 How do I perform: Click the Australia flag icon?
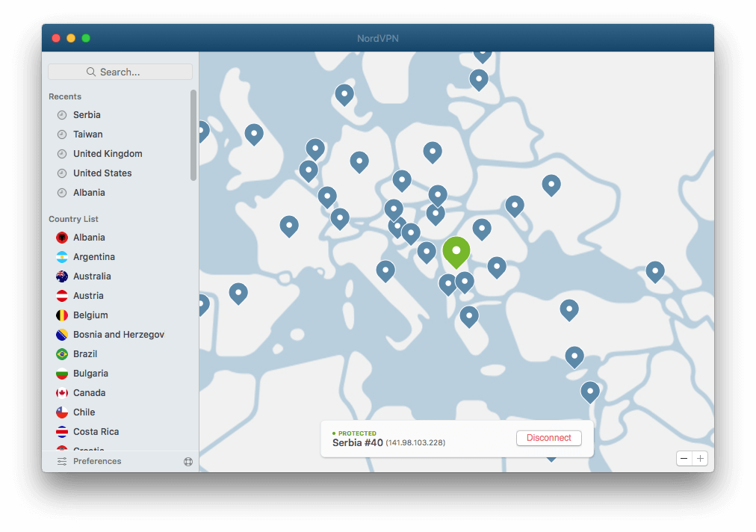[62, 276]
